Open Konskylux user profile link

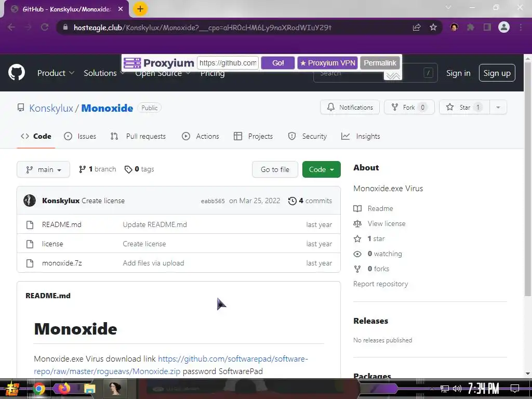[51, 108]
